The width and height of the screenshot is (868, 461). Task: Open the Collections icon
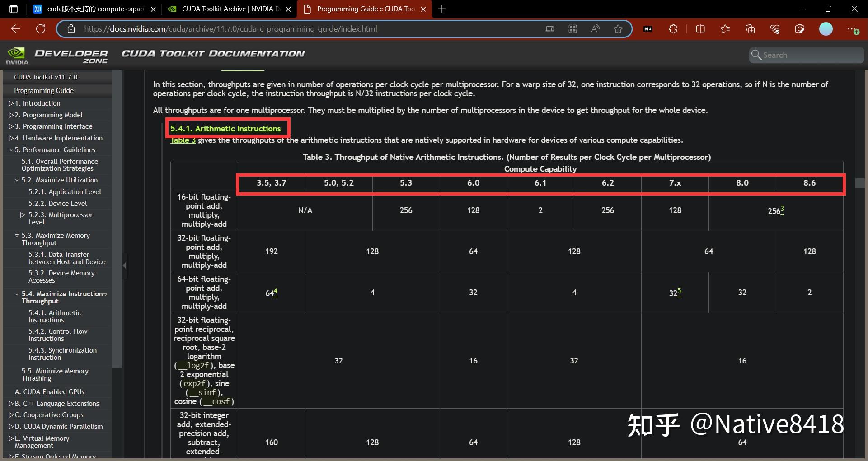pos(750,28)
